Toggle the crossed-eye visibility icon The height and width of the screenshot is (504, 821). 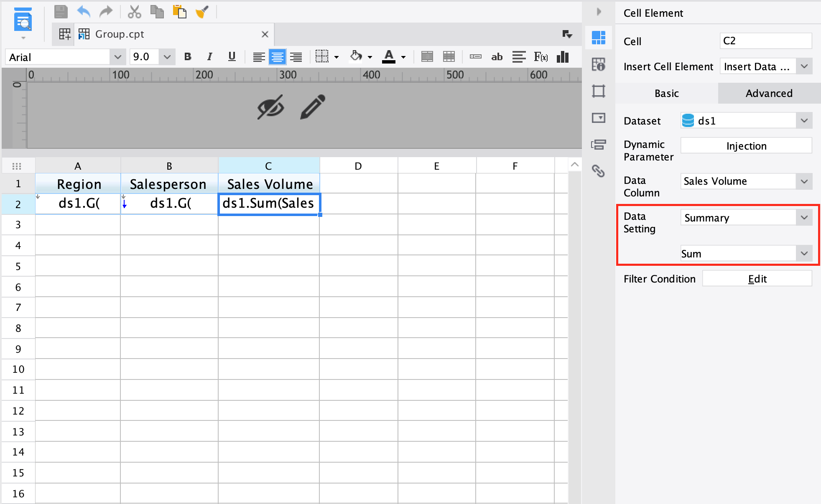click(270, 107)
